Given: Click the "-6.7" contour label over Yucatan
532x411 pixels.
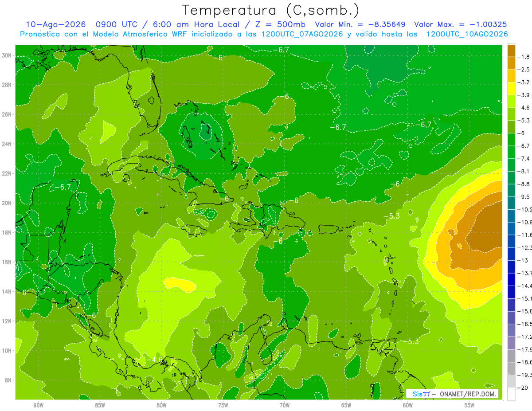Looking at the screenshot, I should 63,187.
